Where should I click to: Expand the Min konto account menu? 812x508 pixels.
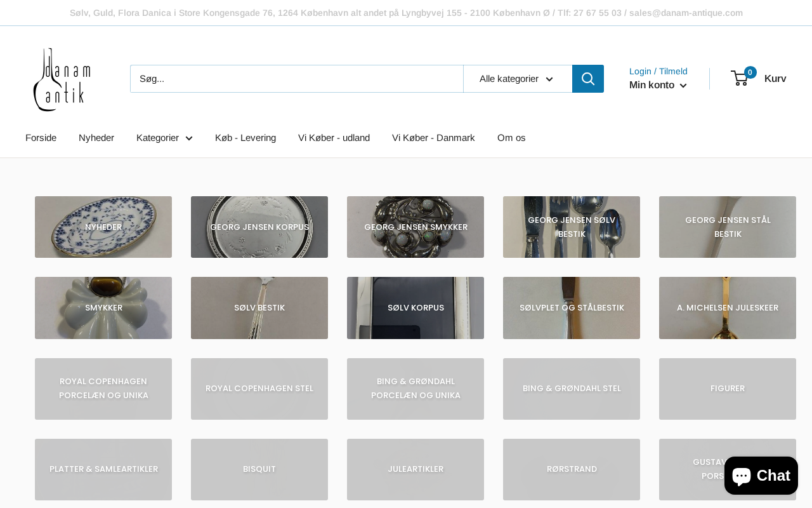[658, 85]
